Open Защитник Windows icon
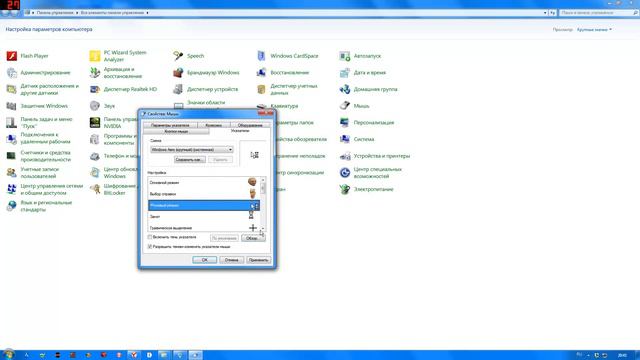The width and height of the screenshot is (640, 360). pyautogui.click(x=12, y=106)
